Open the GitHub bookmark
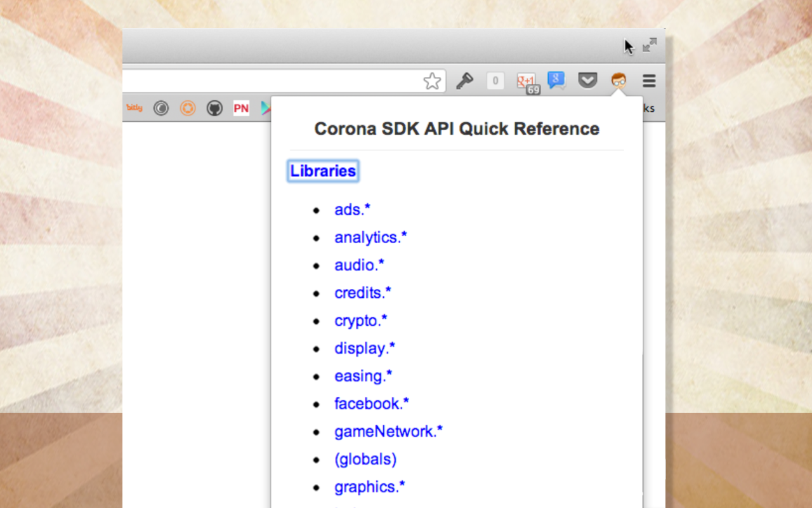Image resolution: width=812 pixels, height=508 pixels. (x=214, y=109)
